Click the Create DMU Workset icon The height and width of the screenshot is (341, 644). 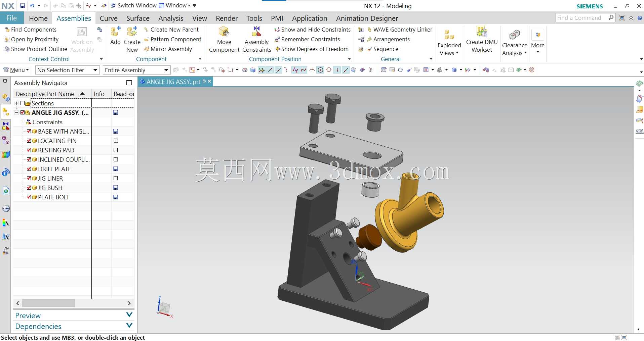coord(482,32)
